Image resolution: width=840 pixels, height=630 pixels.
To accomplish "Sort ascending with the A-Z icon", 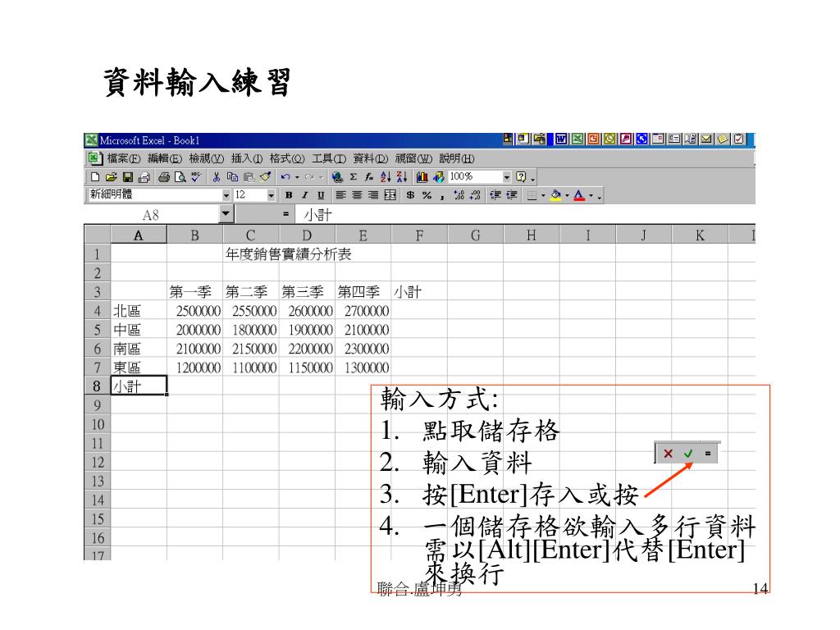I will (x=386, y=177).
